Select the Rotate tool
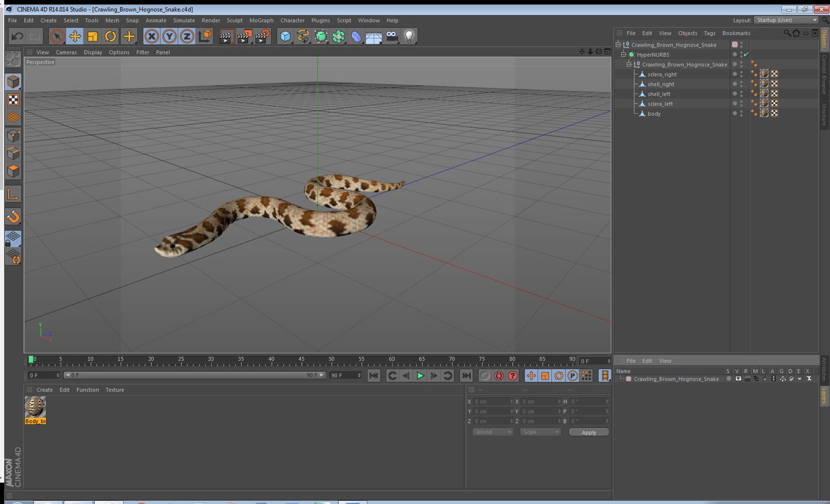This screenshot has width=830, height=504. [x=110, y=36]
